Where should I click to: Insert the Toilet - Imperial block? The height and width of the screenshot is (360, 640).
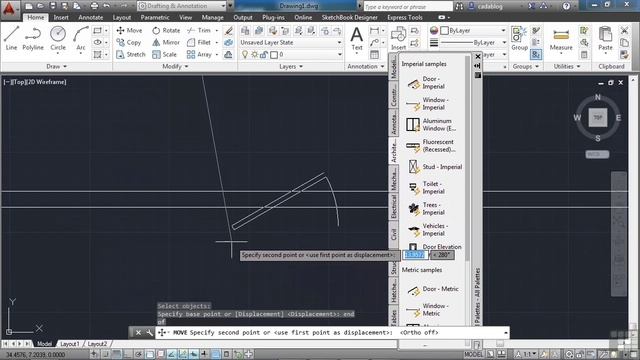point(432,188)
